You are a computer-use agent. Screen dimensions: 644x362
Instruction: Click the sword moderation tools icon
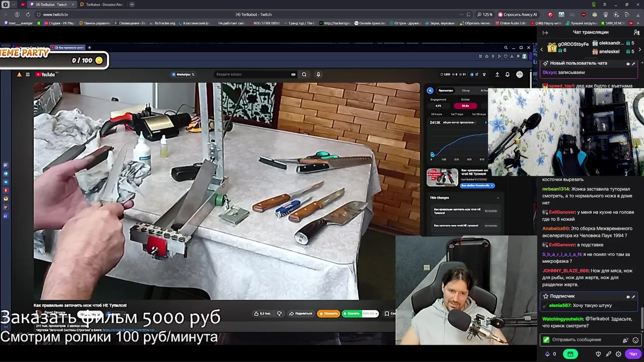click(x=608, y=354)
